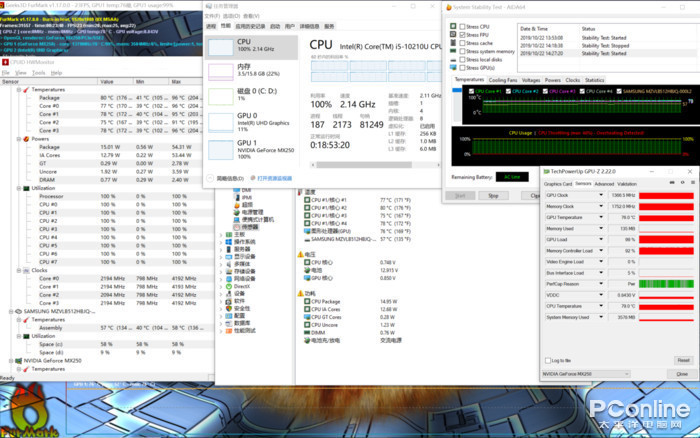700x438 pixels.
Task: Open the Advanced tab in GPU-Z
Action: click(x=604, y=184)
